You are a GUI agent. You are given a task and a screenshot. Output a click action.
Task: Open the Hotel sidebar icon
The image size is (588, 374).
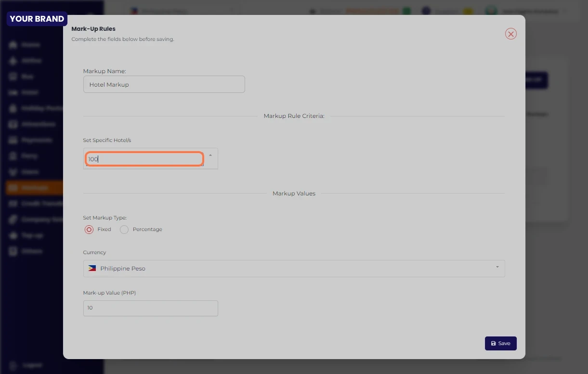(13, 92)
